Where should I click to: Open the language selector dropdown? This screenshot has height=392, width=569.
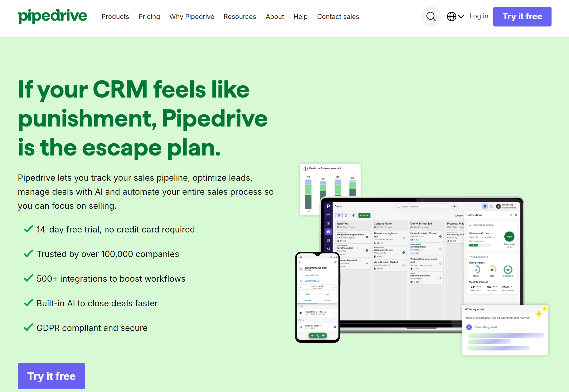click(x=455, y=17)
